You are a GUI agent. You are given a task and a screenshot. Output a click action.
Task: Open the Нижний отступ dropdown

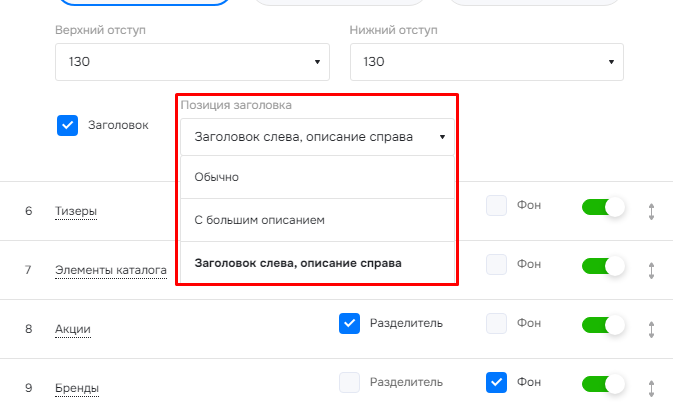pos(487,62)
